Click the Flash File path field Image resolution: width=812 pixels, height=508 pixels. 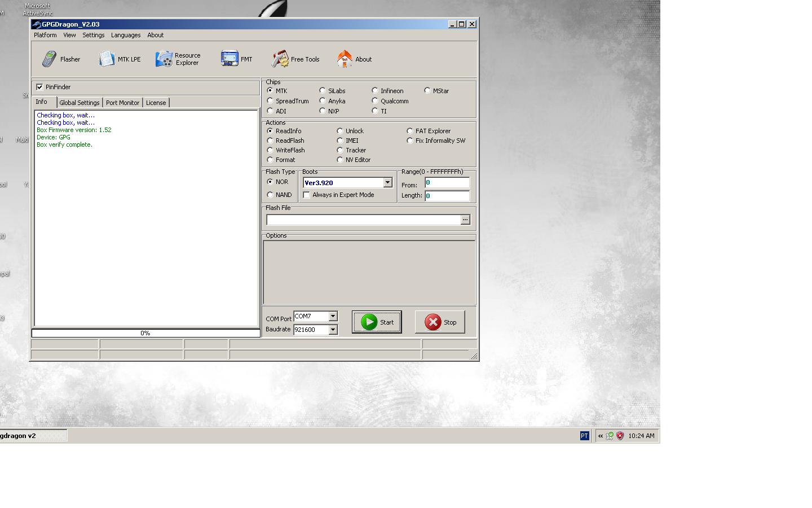[364, 220]
